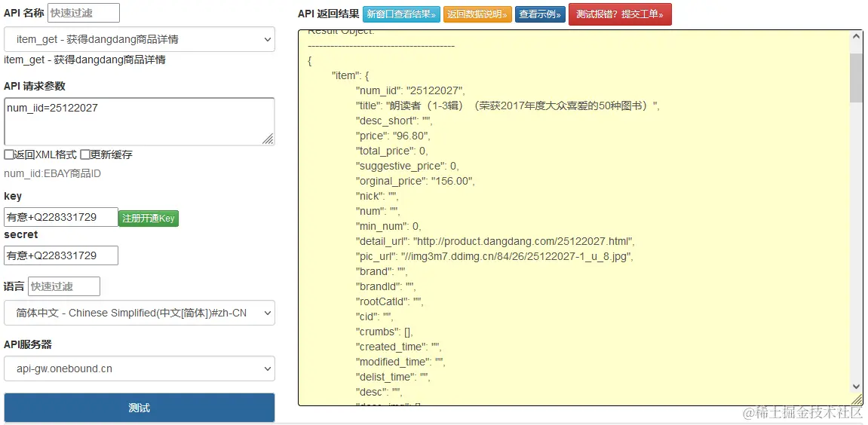The height and width of the screenshot is (425, 868).
Task: Open the item_get API name dropdown
Action: click(140, 39)
